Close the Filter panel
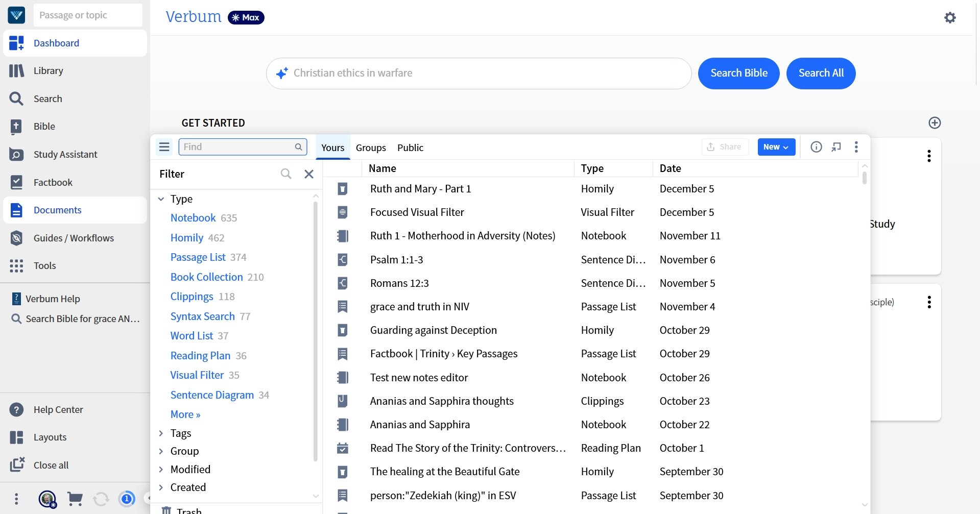 [x=309, y=174]
